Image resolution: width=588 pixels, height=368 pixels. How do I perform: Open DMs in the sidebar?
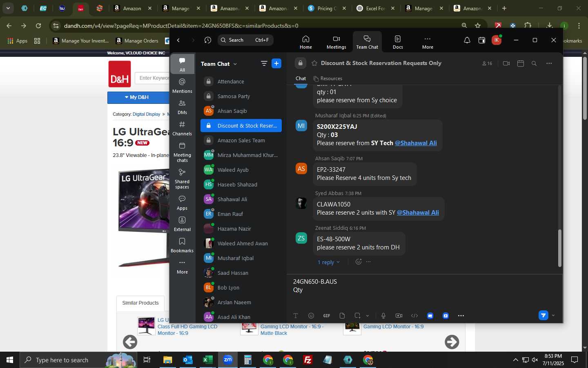(x=182, y=107)
